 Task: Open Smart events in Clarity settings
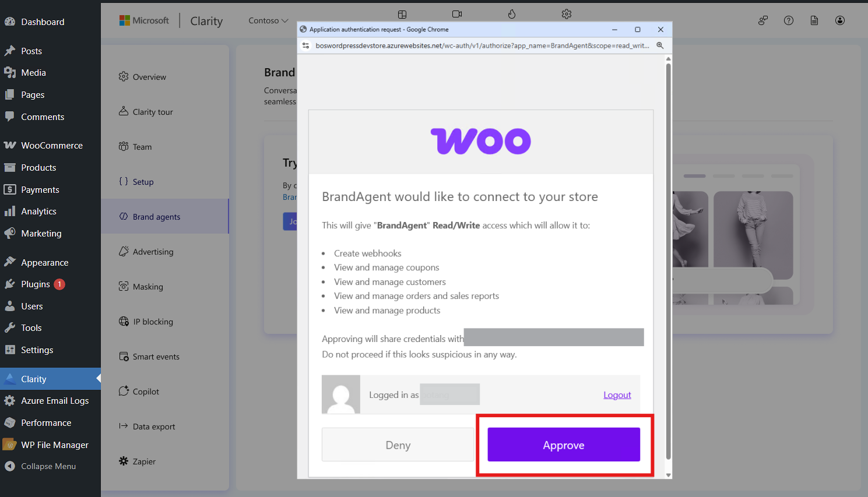point(165,357)
